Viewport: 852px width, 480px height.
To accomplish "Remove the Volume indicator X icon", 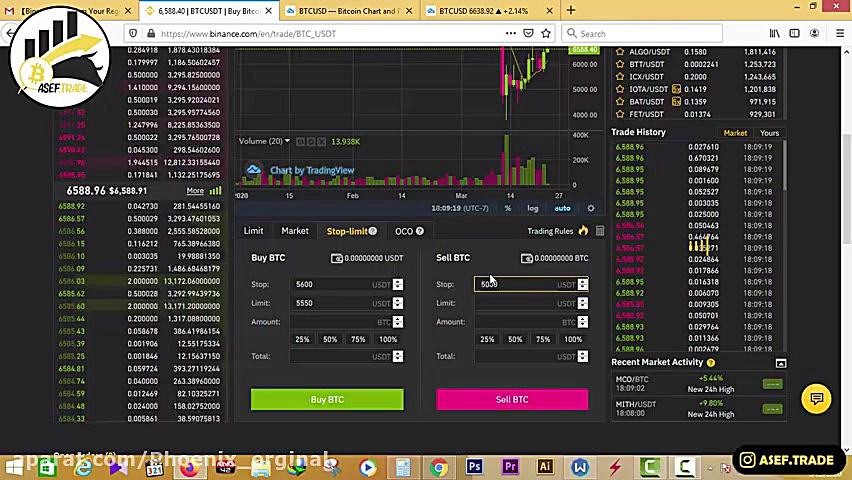I will 322,141.
